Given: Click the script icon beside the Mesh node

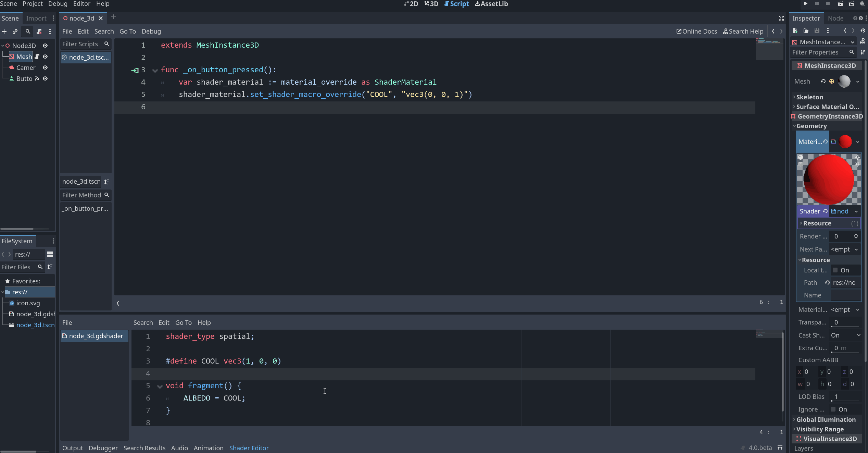Looking at the screenshot, I should coord(37,57).
